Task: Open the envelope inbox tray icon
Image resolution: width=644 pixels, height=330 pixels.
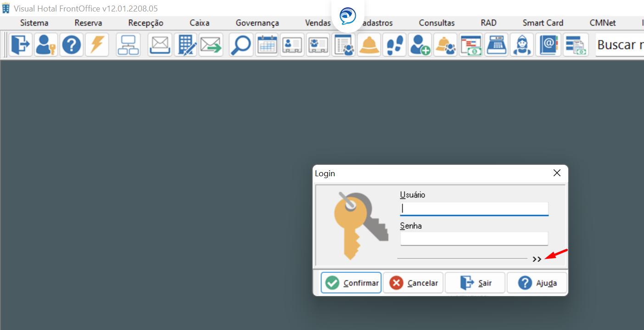Action: pyautogui.click(x=160, y=45)
